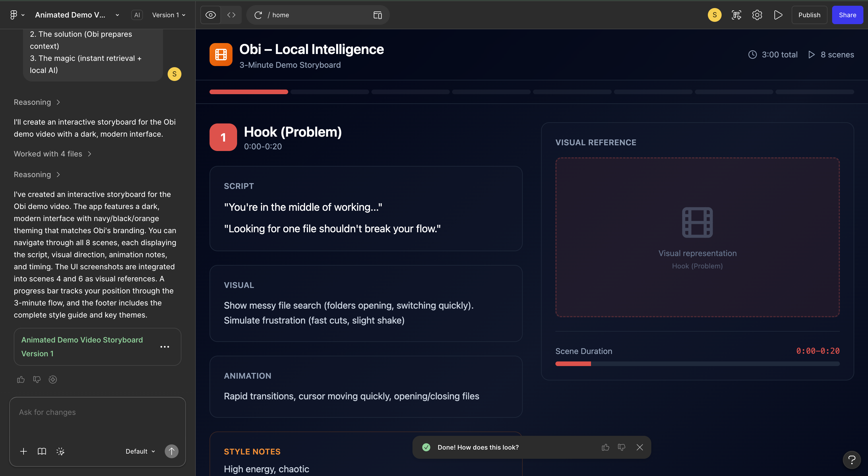This screenshot has width=868, height=476.
Task: Click the point-and-edit selector icon
Action: pos(736,15)
